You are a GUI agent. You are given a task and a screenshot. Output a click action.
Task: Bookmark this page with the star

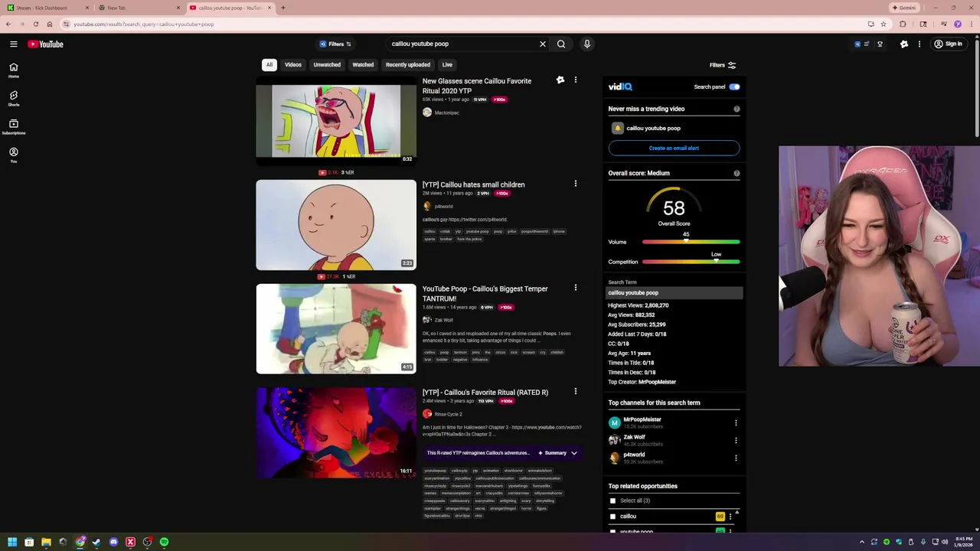(883, 24)
